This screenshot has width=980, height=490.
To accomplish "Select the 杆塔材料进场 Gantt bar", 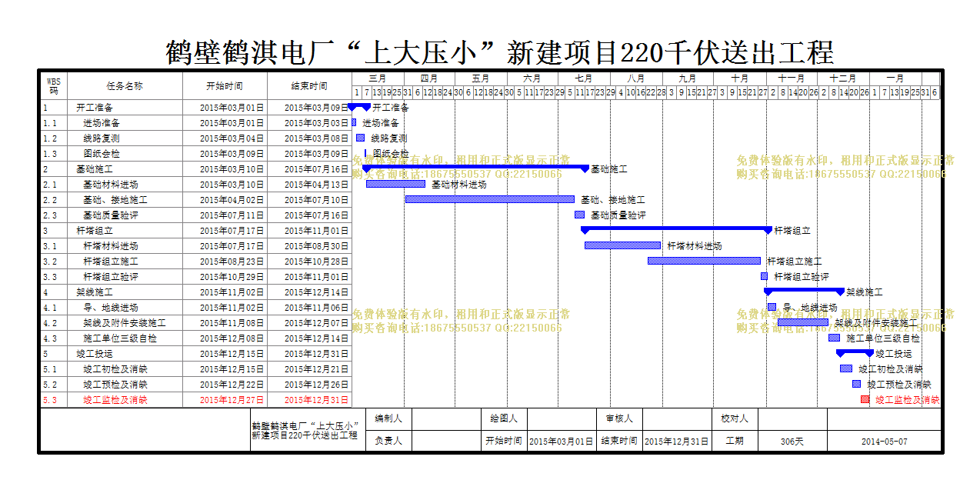I will [622, 245].
